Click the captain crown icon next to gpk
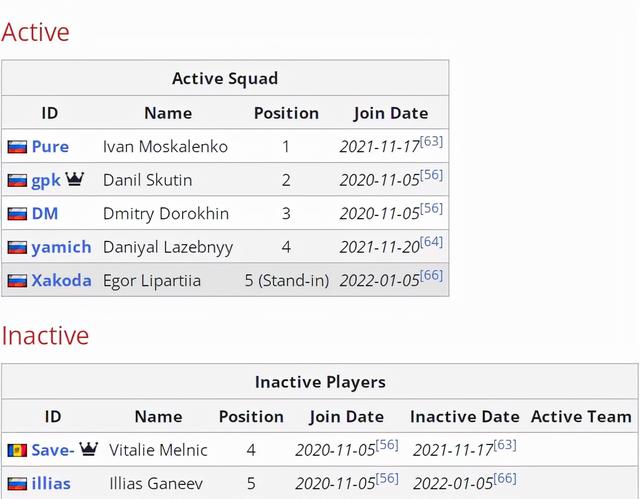640x499 pixels. pyautogui.click(x=75, y=179)
